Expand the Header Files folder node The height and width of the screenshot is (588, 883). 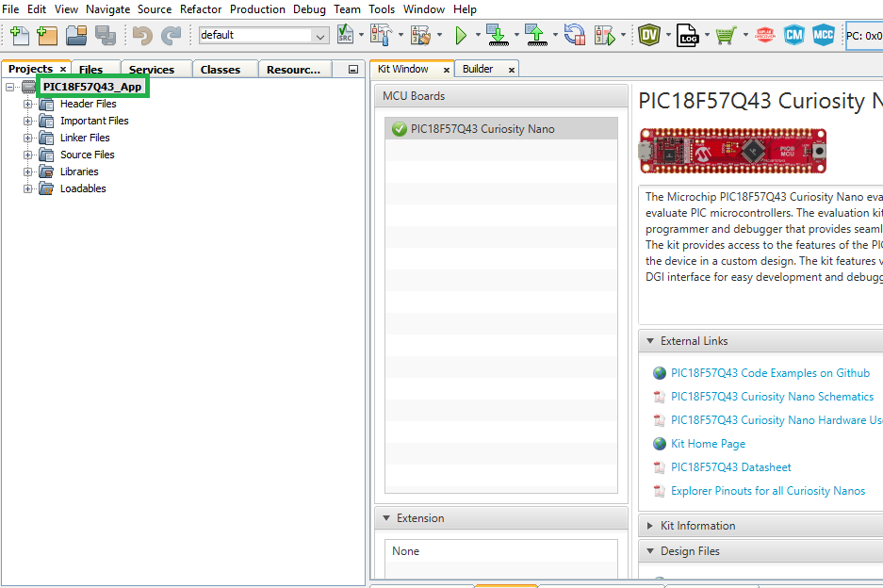click(28, 105)
